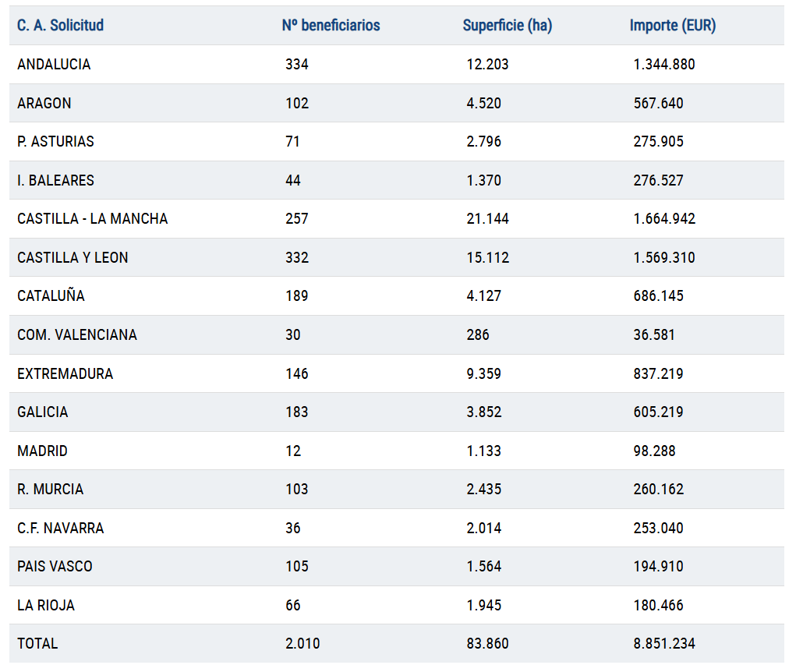The height and width of the screenshot is (672, 796).
Task: Click R. MURCIA's amount 260.162
Action: 658,490
